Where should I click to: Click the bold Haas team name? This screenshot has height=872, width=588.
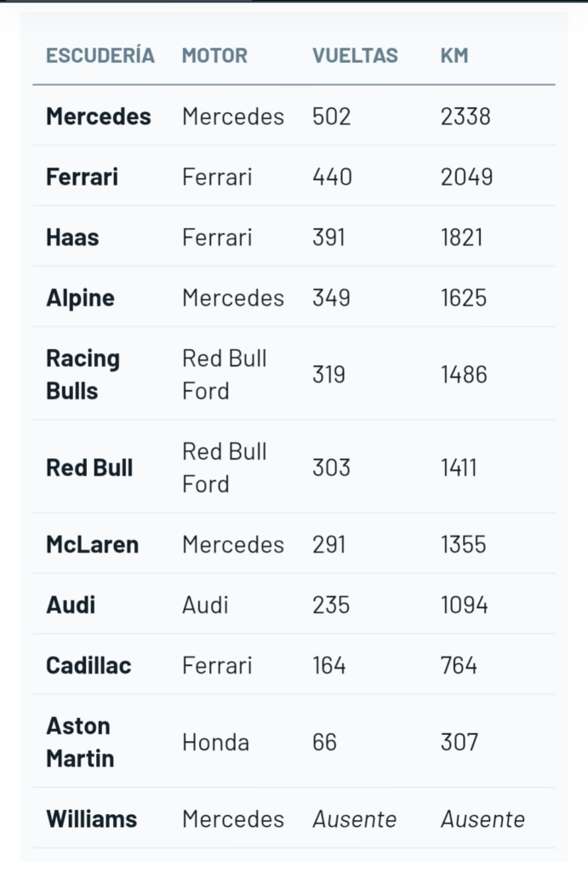pos(72,238)
